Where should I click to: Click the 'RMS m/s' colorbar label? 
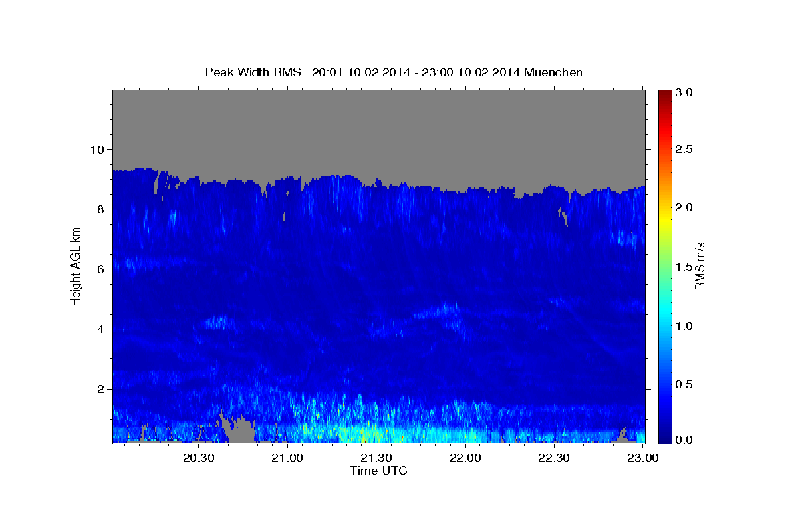point(700,267)
